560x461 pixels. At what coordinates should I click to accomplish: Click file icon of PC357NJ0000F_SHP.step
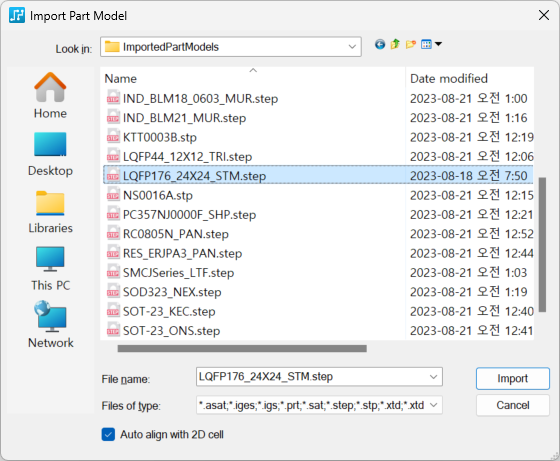click(113, 214)
